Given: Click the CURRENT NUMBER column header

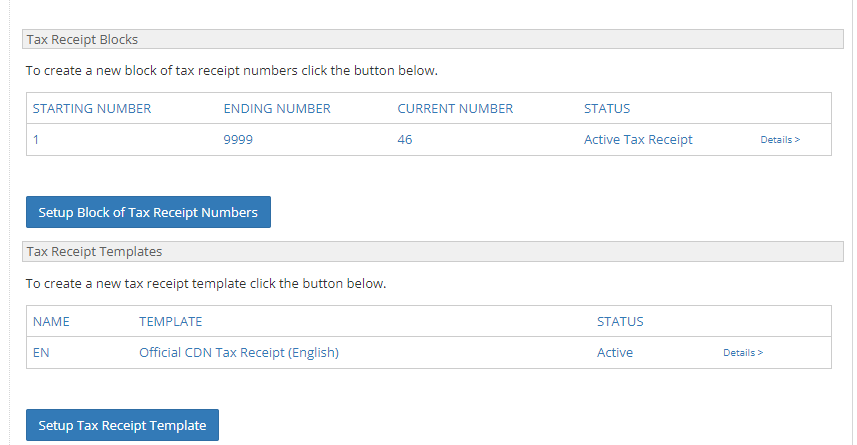Looking at the screenshot, I should pos(455,108).
